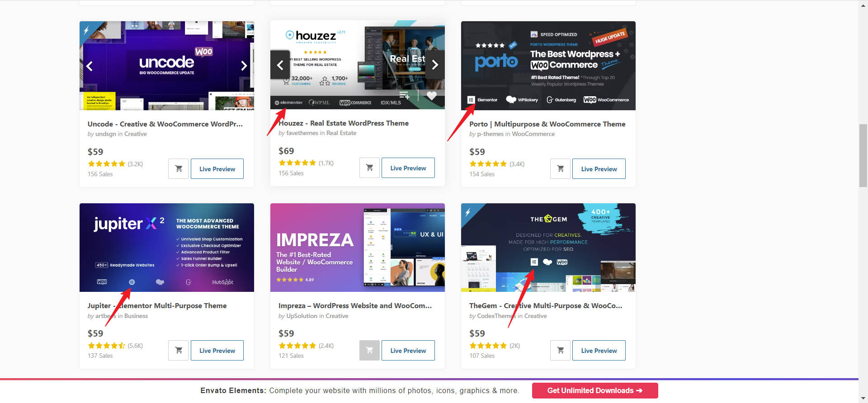The height and width of the screenshot is (403, 868).
Task: Add Jupiter theme to cart
Action: [178, 350]
